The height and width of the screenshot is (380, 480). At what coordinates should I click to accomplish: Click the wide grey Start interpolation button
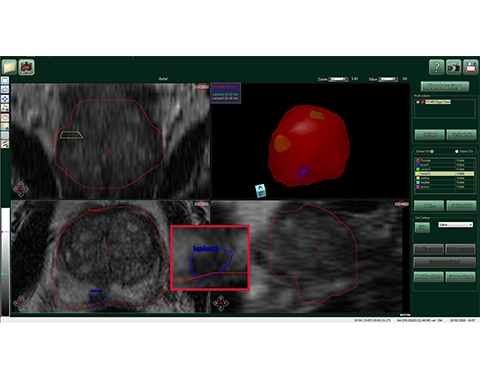pos(445,262)
